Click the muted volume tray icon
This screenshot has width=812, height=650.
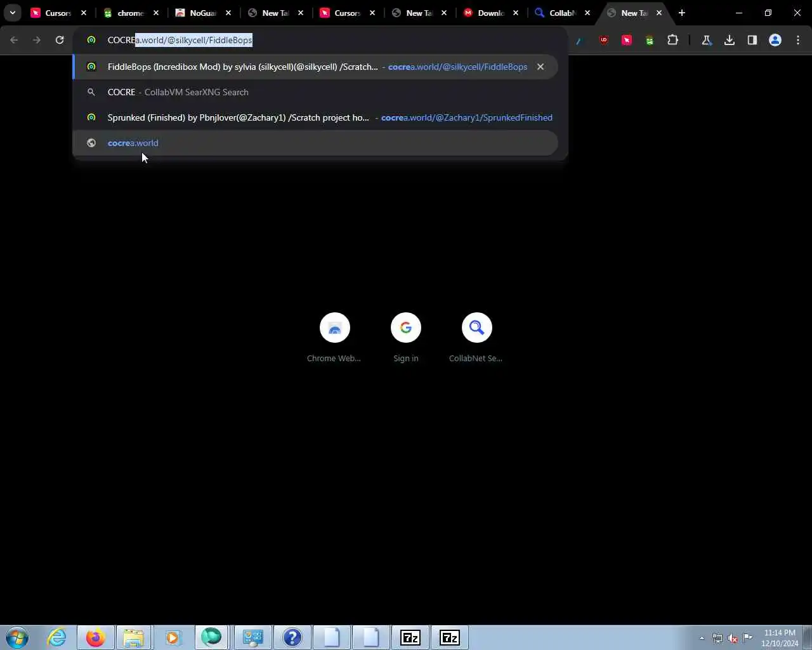coord(733,638)
